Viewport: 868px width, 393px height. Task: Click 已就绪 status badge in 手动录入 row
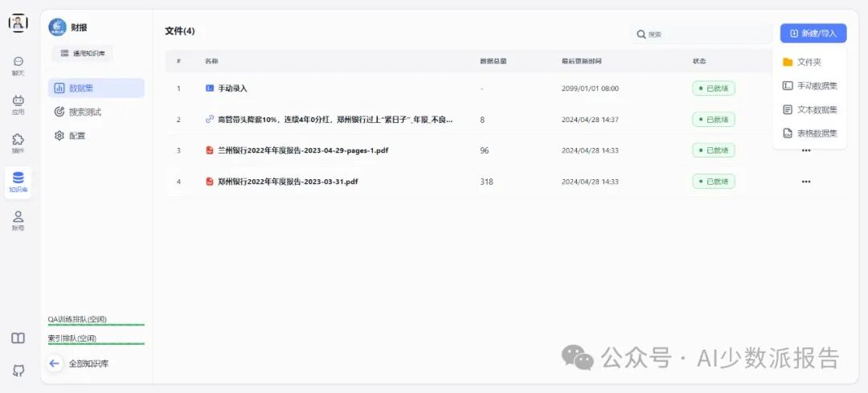[x=714, y=88]
